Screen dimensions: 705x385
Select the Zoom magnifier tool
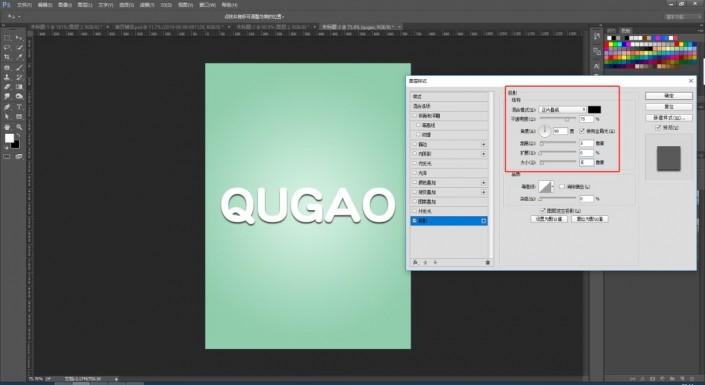19,127
